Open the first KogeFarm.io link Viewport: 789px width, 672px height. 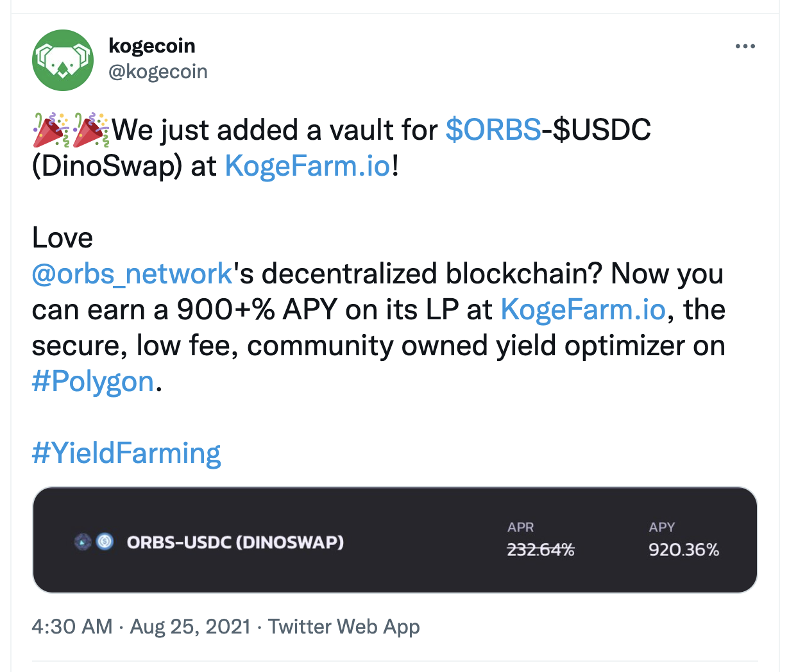307,166
